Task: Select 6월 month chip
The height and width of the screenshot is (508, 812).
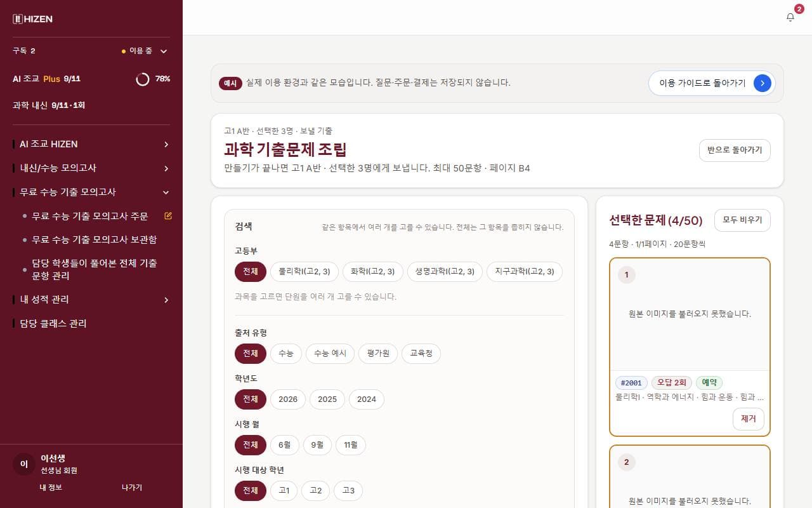Action: click(x=285, y=444)
